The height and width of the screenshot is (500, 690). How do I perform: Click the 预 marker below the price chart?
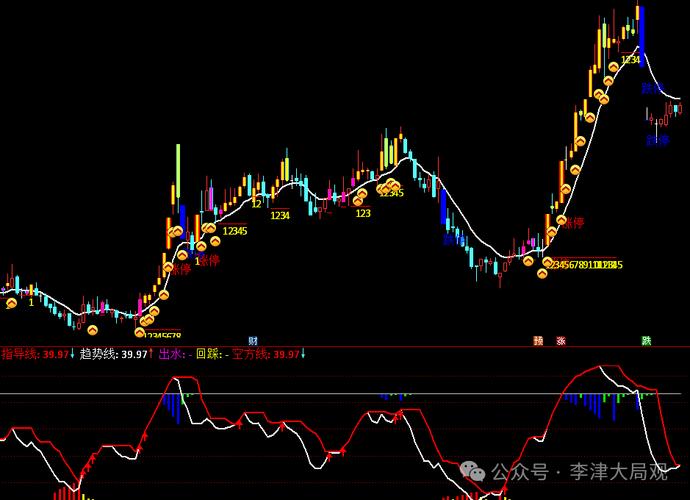538,341
